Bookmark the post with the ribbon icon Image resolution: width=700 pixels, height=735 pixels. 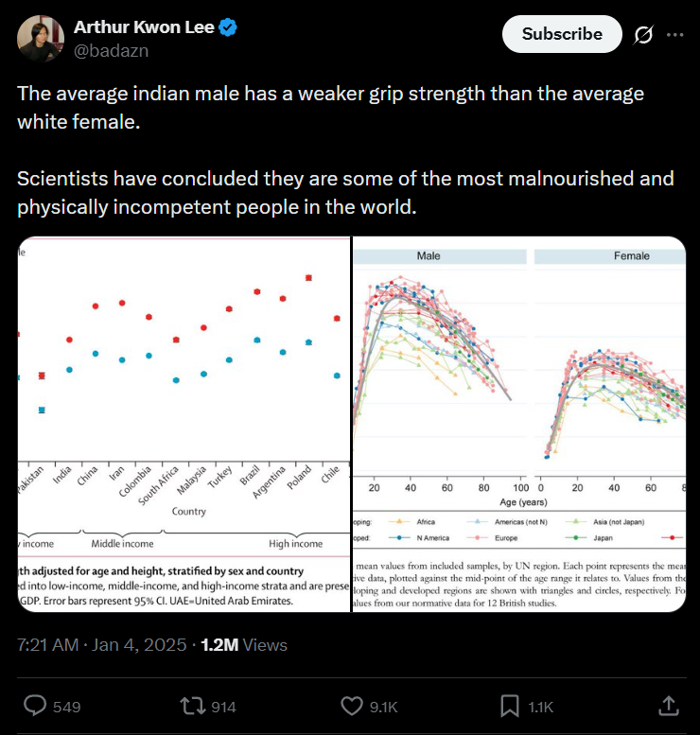pyautogui.click(x=509, y=706)
